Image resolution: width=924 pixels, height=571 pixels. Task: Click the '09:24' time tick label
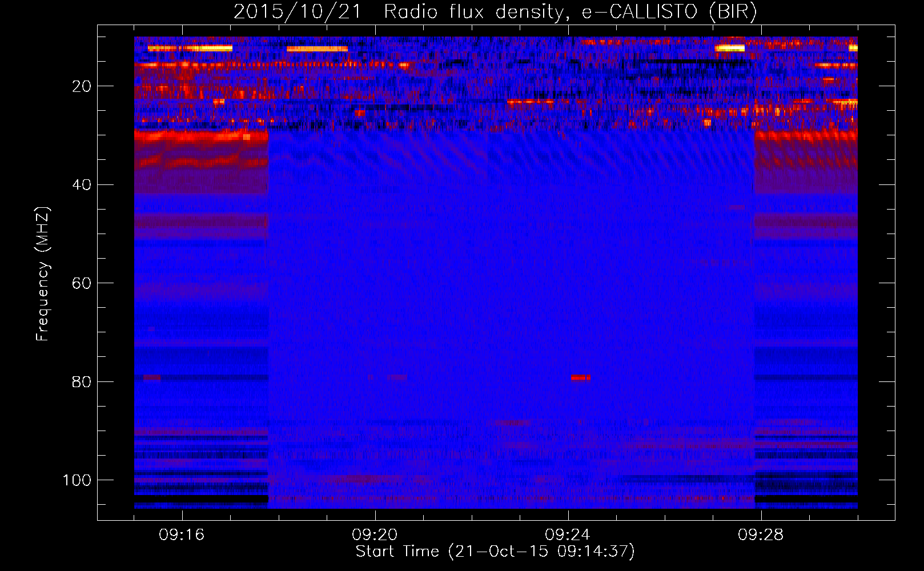coord(568,535)
